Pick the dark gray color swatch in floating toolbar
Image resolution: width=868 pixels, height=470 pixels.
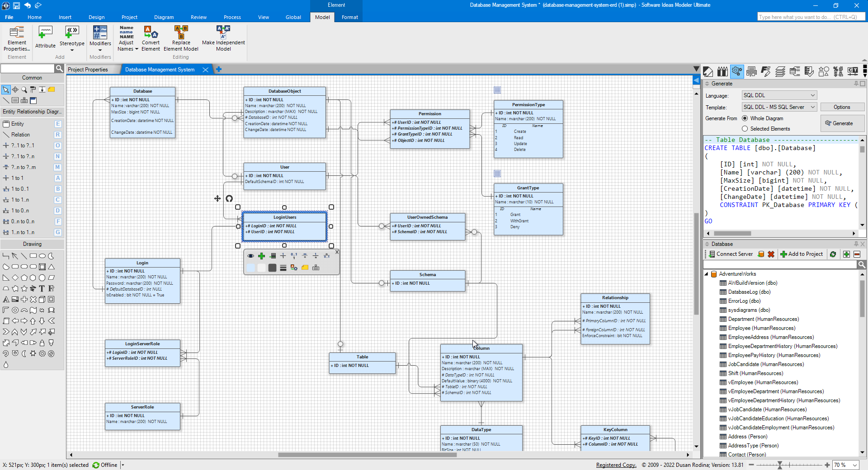(x=272, y=268)
